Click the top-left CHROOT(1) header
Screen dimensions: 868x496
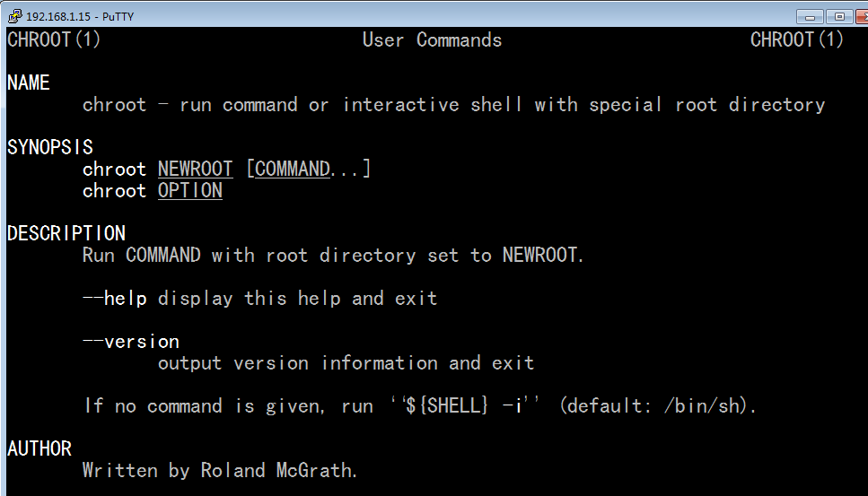[54, 40]
